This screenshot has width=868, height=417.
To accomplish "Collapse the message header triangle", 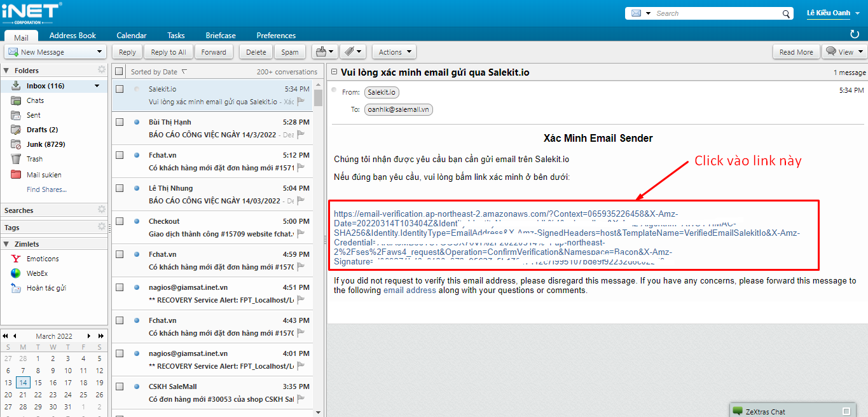I will pos(333,72).
